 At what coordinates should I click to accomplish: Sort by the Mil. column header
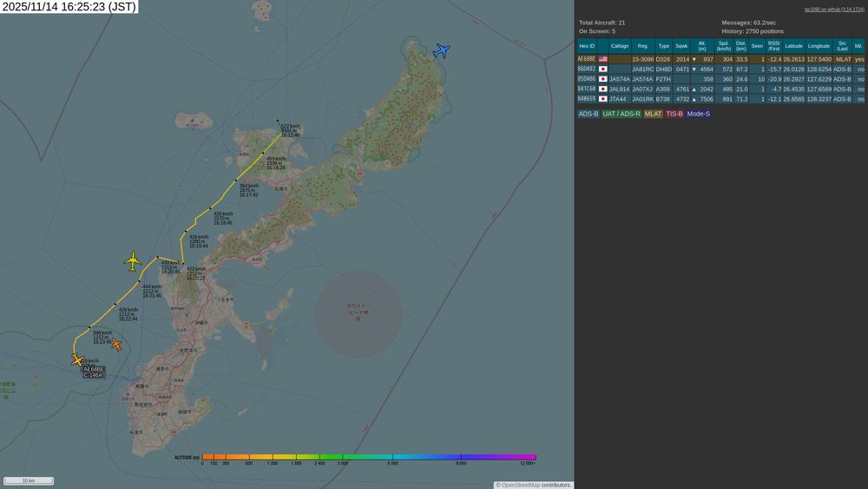pyautogui.click(x=858, y=46)
